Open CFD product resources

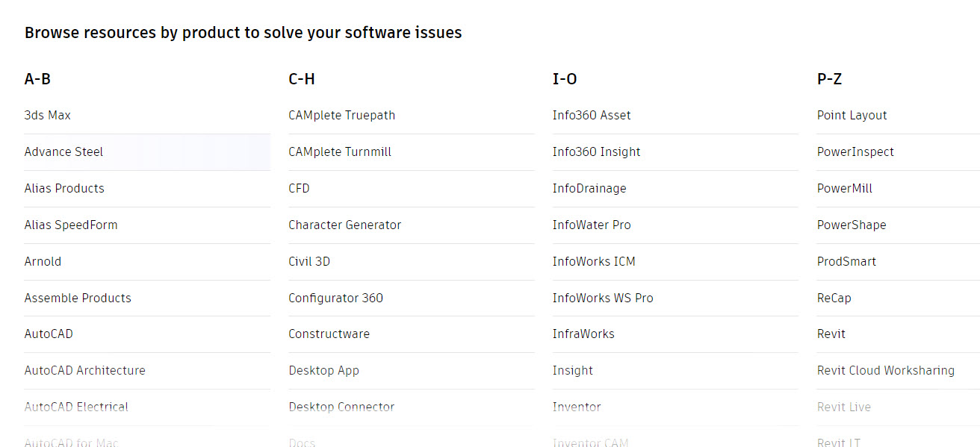click(299, 188)
